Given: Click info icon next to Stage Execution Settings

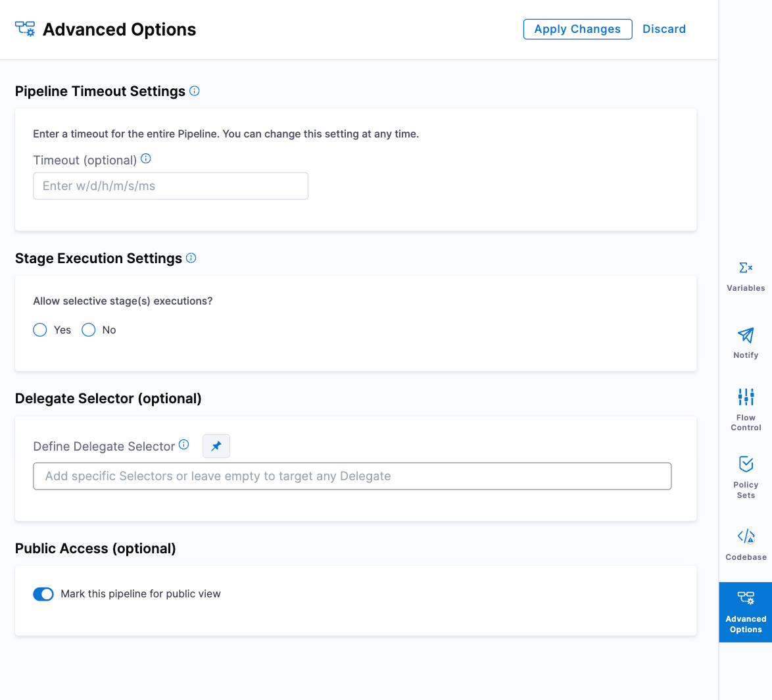Looking at the screenshot, I should [191, 258].
